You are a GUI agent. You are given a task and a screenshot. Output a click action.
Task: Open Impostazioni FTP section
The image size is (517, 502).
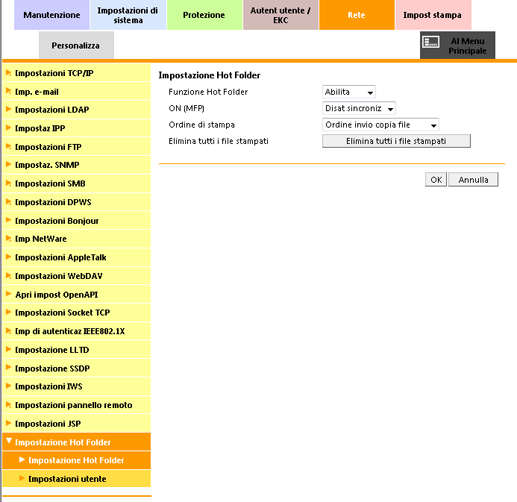[x=77, y=147]
